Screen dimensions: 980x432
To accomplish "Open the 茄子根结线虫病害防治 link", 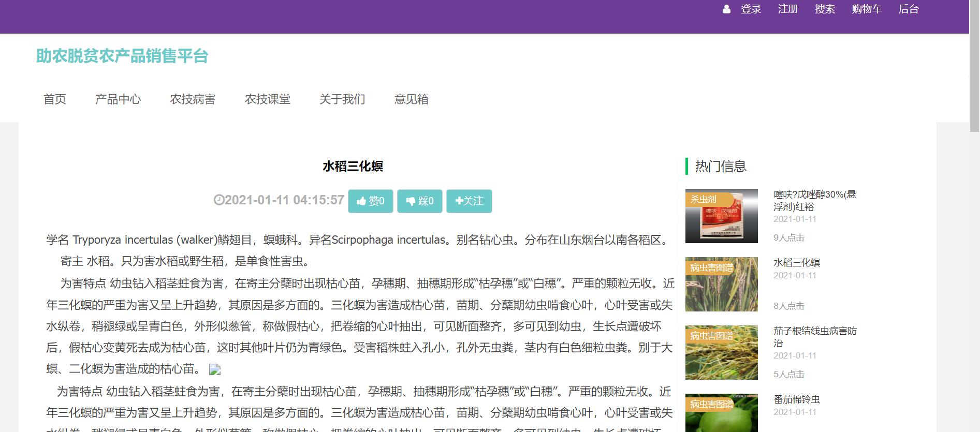I will [815, 337].
